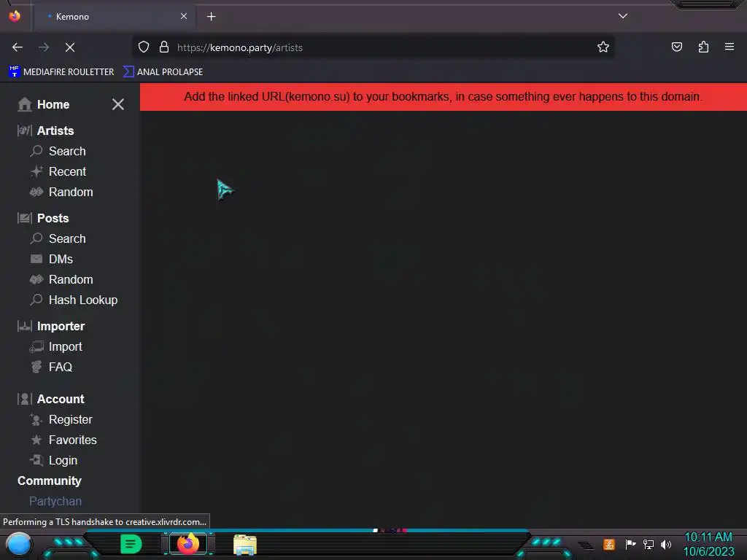747x560 pixels.
Task: Open the Start orb on taskbar
Action: 19,544
